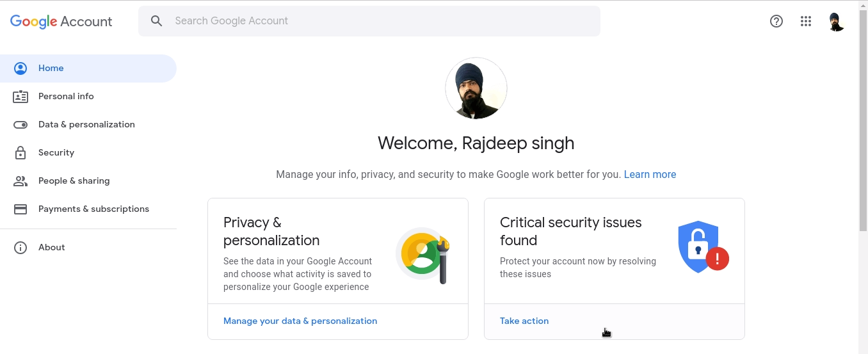Click the privacy personalization illustration

(x=423, y=255)
